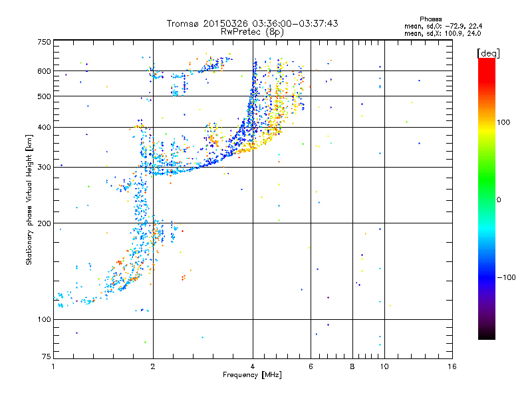532x399 pixels.
Task: Click the y-axis '300' tick label
Action: (44, 167)
